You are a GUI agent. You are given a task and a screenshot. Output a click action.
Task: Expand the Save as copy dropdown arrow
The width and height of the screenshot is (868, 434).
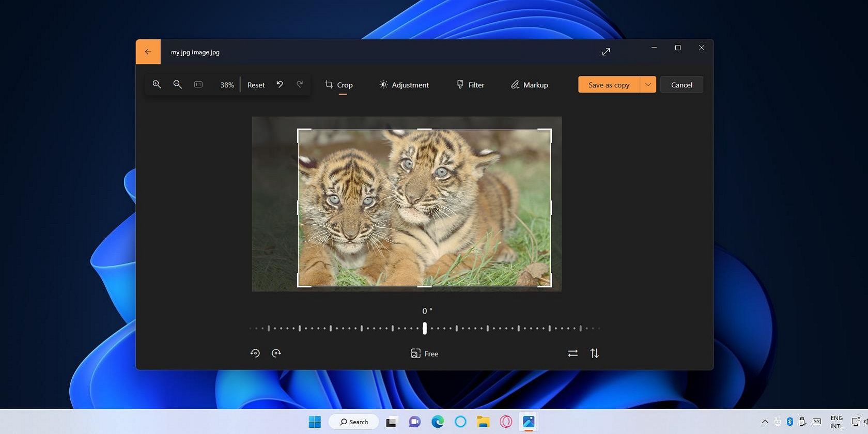click(x=648, y=85)
